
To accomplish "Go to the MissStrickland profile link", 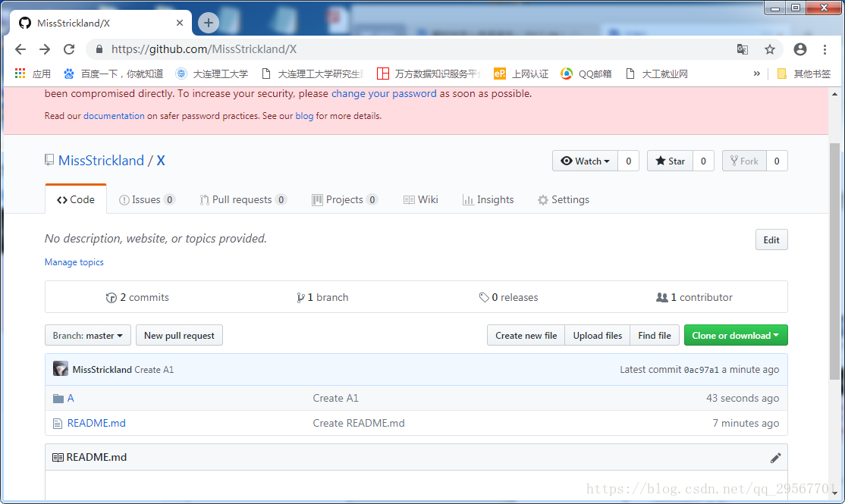I will click(x=102, y=161).
